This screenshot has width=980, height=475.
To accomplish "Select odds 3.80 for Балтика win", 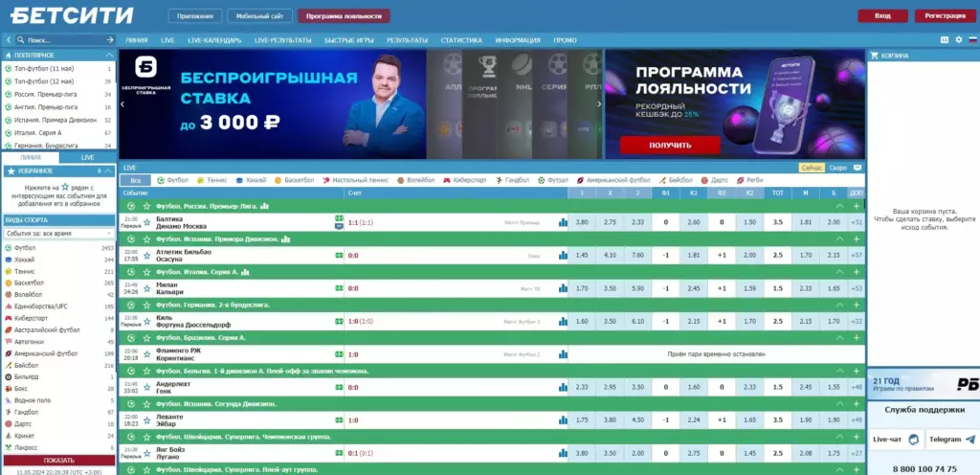I will (581, 222).
